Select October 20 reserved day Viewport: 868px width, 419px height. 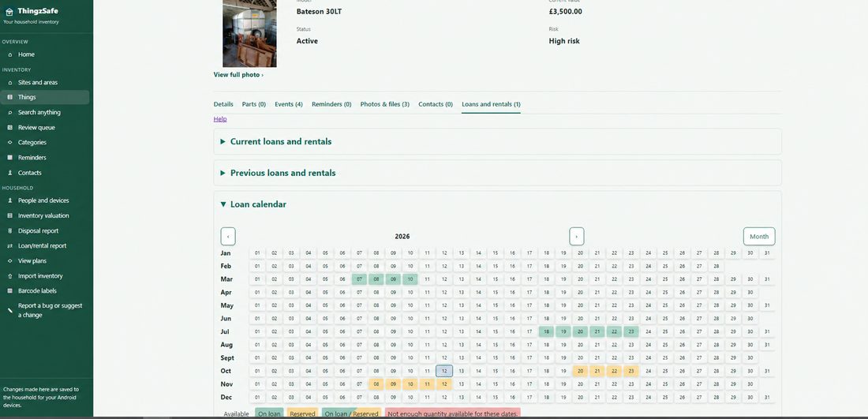pos(580,371)
